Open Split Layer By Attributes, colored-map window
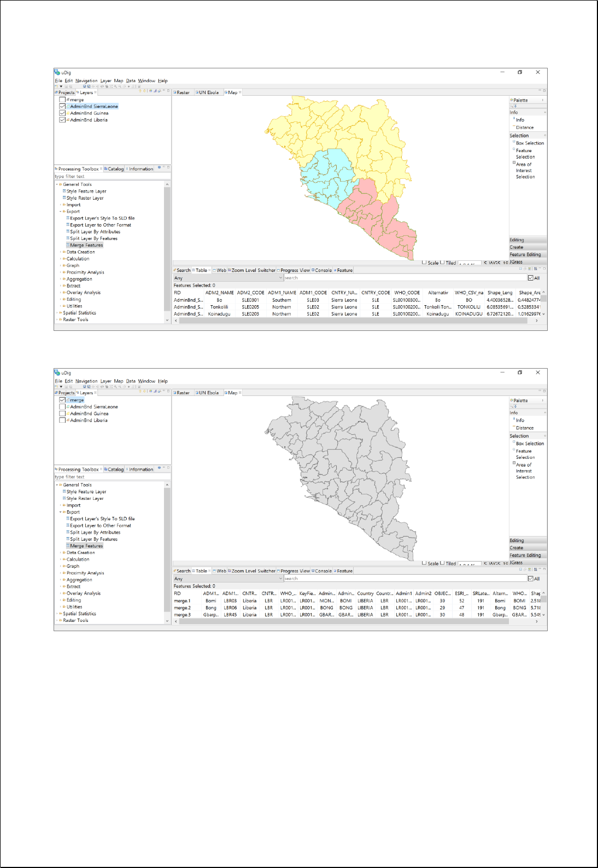598x868 pixels. (93, 232)
